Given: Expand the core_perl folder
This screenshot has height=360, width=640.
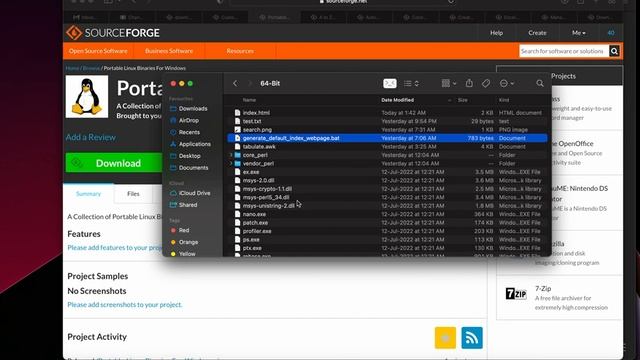Looking at the screenshot, I should [231, 155].
